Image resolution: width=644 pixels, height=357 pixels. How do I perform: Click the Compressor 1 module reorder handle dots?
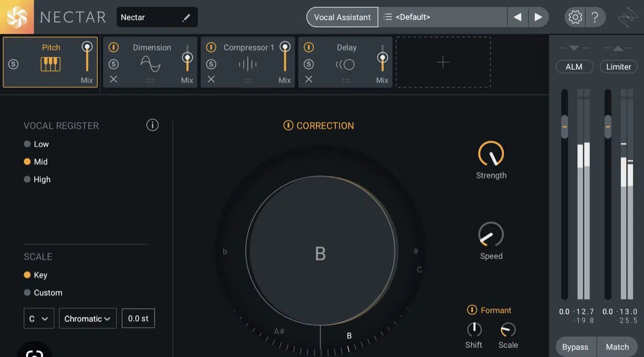pyautogui.click(x=248, y=81)
